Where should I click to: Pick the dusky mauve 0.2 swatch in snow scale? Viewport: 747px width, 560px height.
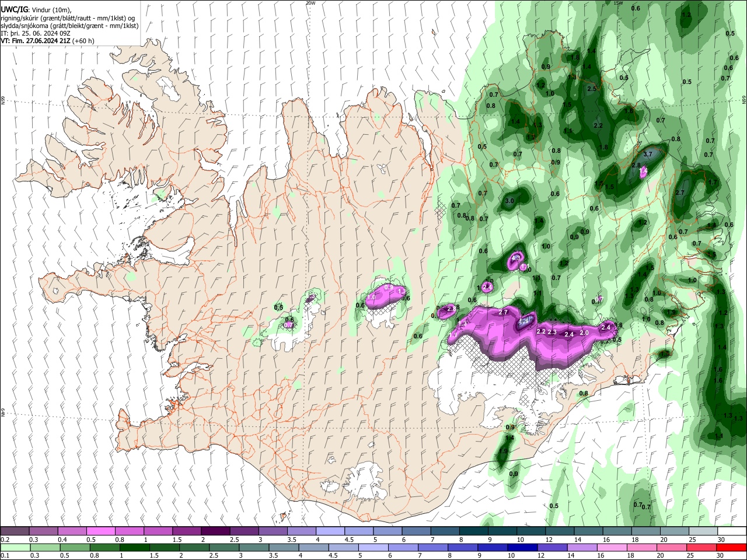15,531
